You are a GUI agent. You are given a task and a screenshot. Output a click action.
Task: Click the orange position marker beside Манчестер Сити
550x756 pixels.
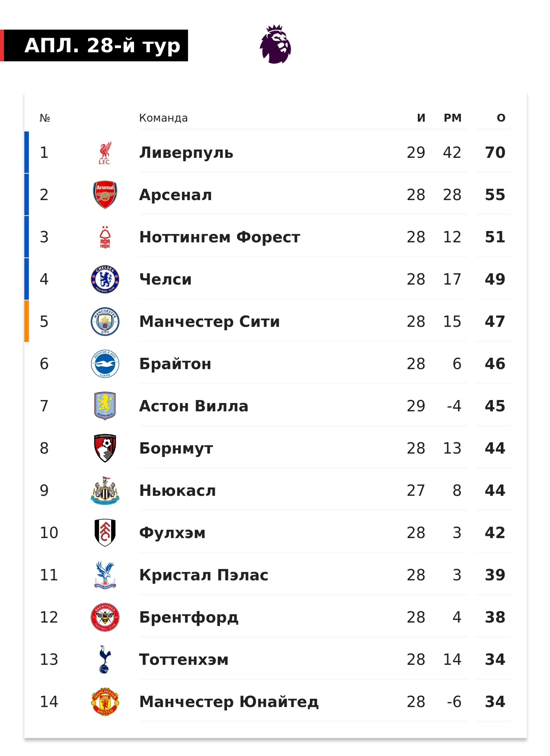click(x=26, y=321)
